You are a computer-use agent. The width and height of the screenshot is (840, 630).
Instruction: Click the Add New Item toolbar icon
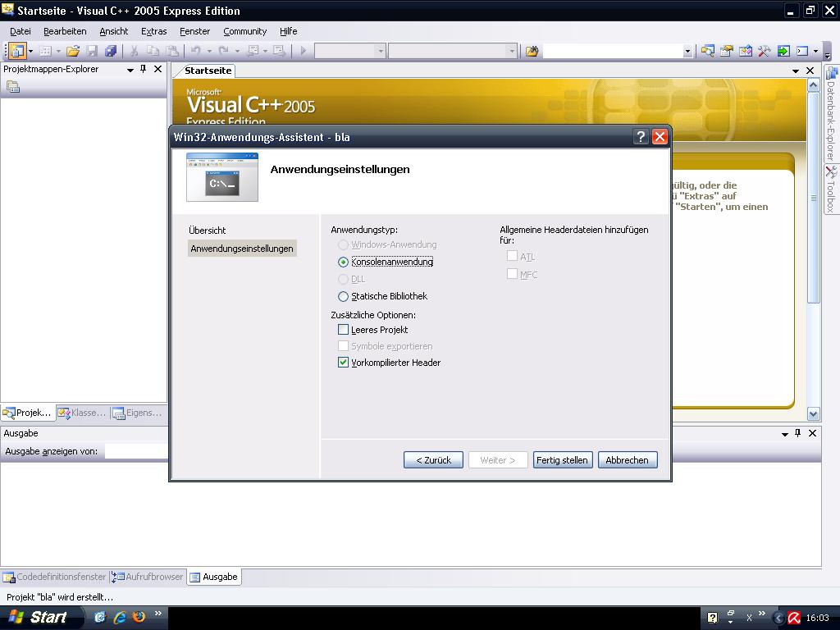[46, 51]
